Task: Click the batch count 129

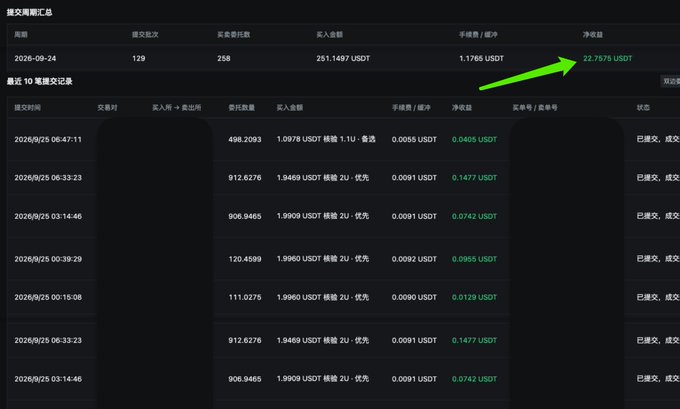Action: 139,58
